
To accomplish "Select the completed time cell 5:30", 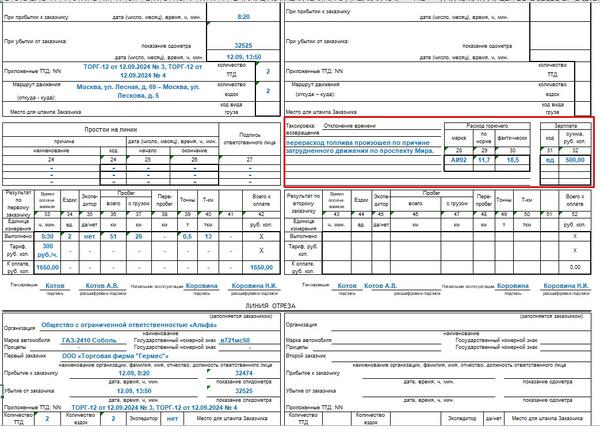I will tap(49, 236).
